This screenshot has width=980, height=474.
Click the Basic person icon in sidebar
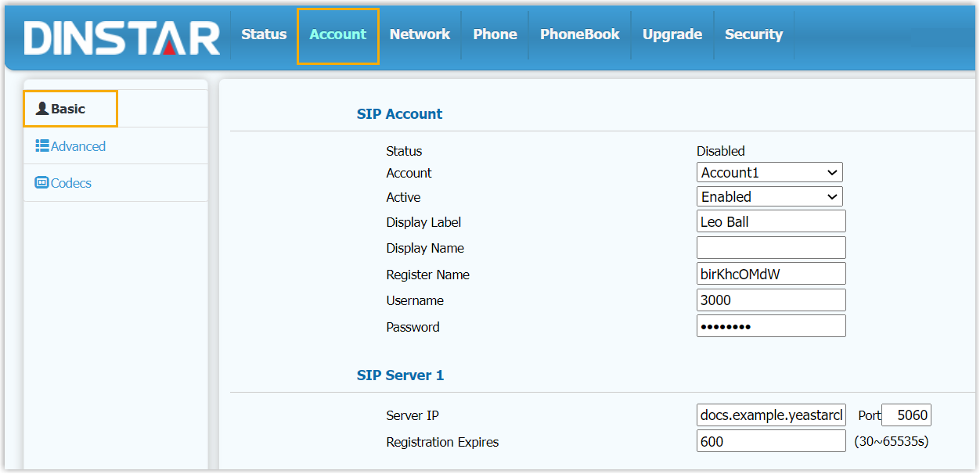click(42, 109)
